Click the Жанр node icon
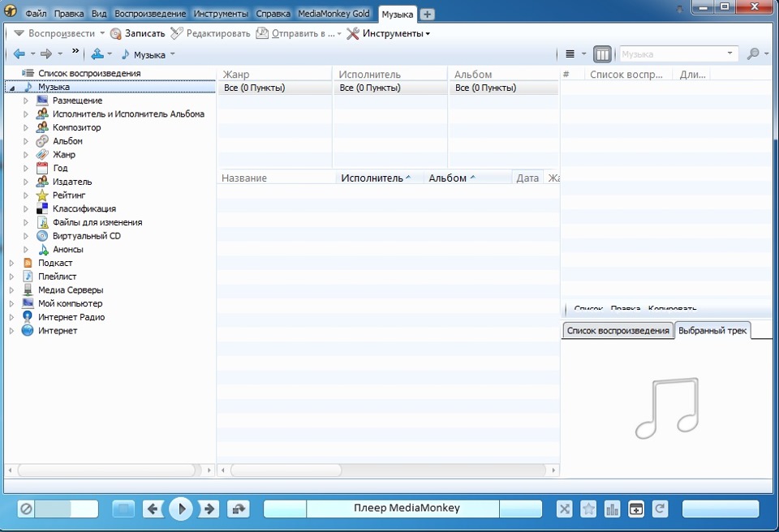This screenshot has width=779, height=532. coord(42,154)
